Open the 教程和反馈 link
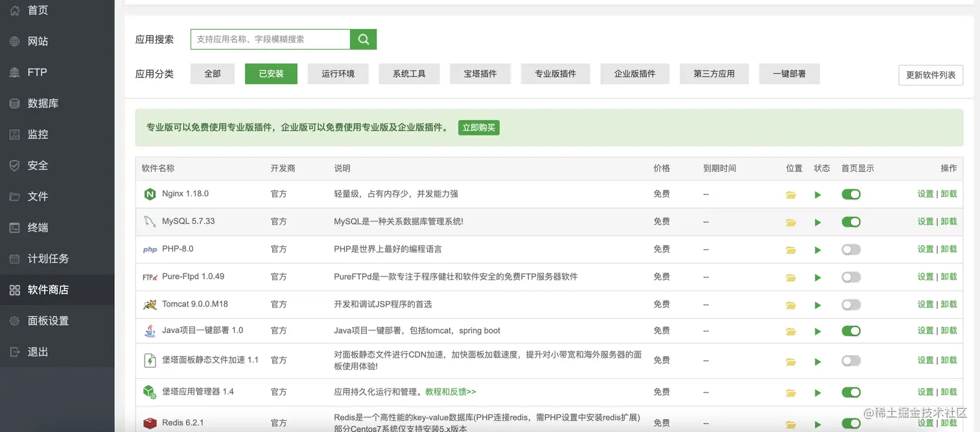Screen dimensions: 980x432 450,392
